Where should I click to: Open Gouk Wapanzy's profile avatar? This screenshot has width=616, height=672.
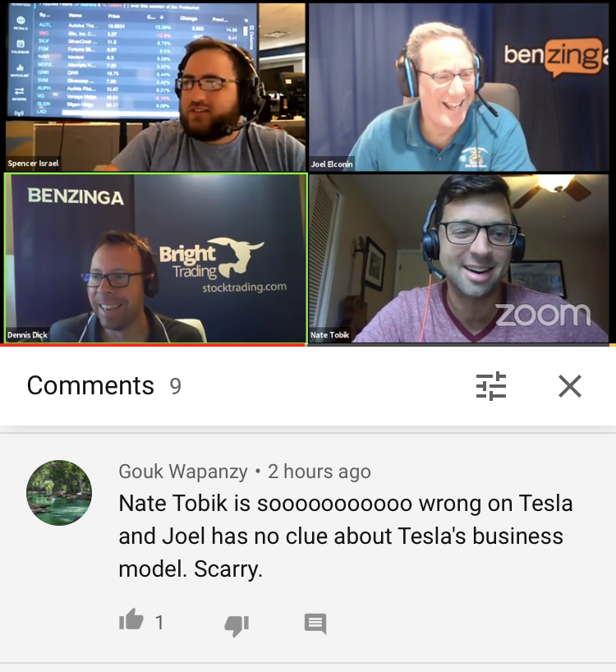click(59, 492)
